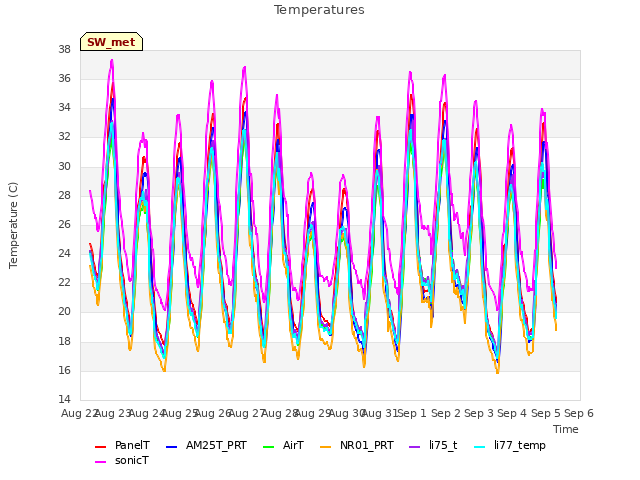The image size is (640, 480).
Task: Click the 14 y-axis tick label
Action: point(64,399)
